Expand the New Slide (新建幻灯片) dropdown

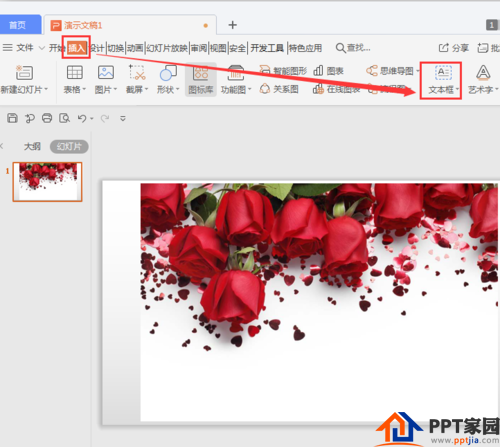[x=46, y=89]
